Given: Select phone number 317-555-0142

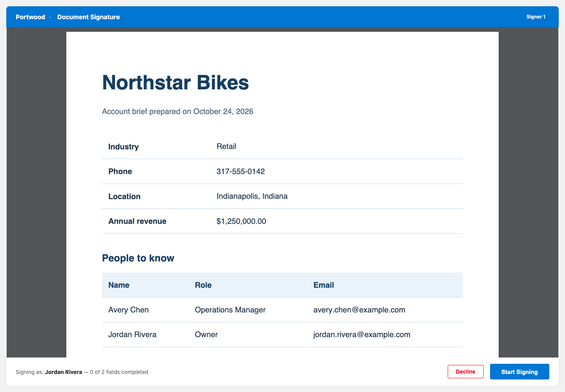Looking at the screenshot, I should click(x=241, y=171).
